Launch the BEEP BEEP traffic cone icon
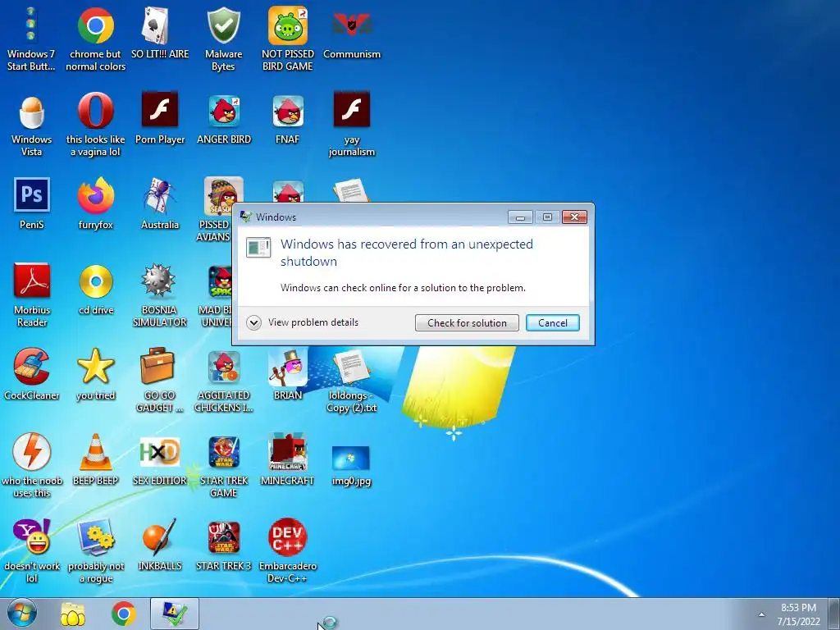 95,459
